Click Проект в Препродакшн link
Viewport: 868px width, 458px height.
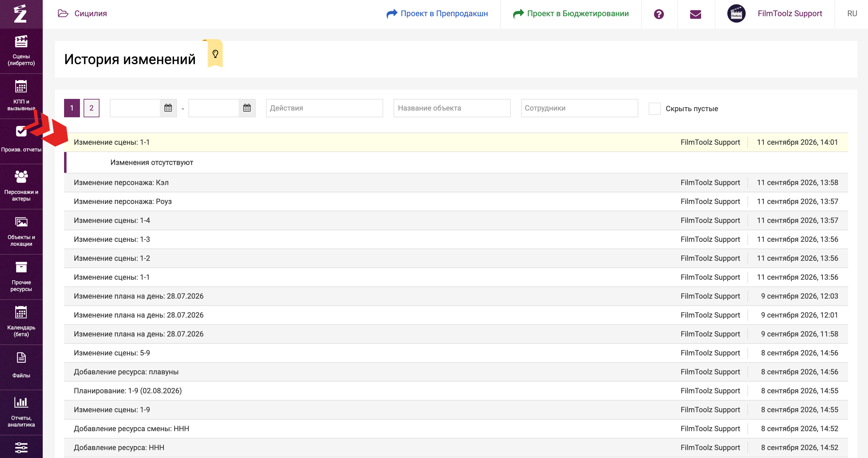click(x=437, y=13)
